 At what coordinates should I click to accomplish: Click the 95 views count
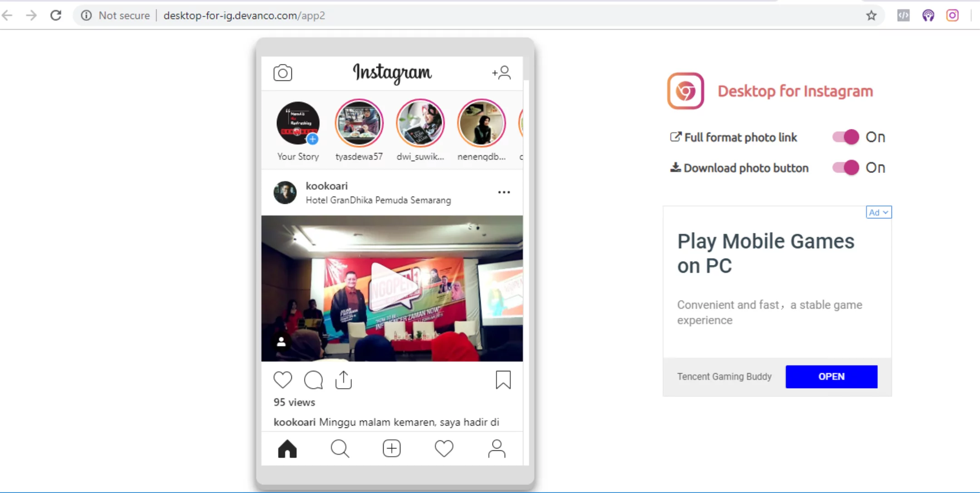[x=294, y=402]
